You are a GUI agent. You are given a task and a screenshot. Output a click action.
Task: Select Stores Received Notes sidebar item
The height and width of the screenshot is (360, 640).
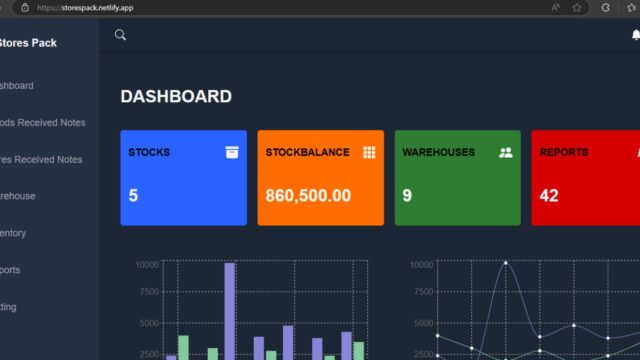pyautogui.click(x=41, y=160)
